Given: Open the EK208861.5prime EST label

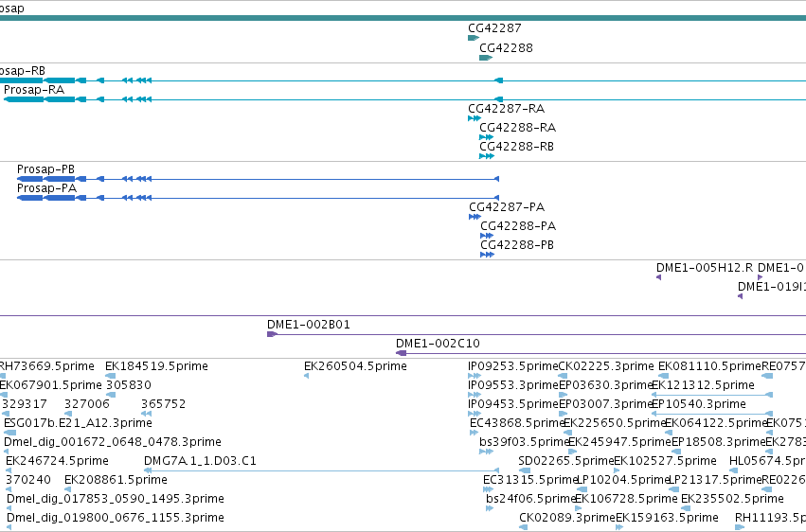Looking at the screenshot, I should coord(116,480).
